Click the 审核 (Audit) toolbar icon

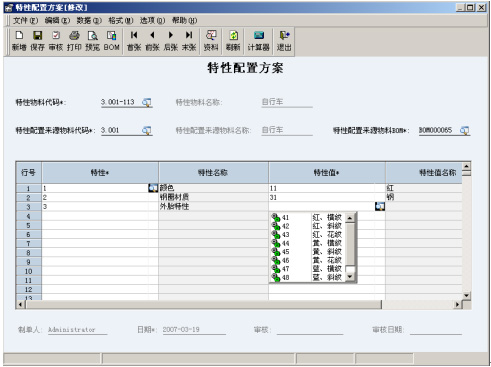click(x=56, y=41)
